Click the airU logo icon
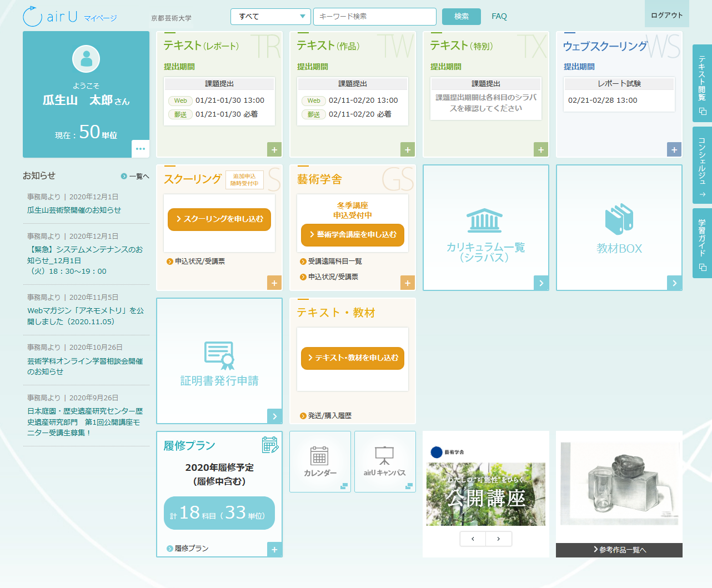Screen dimensions: 712x588 coord(32,16)
